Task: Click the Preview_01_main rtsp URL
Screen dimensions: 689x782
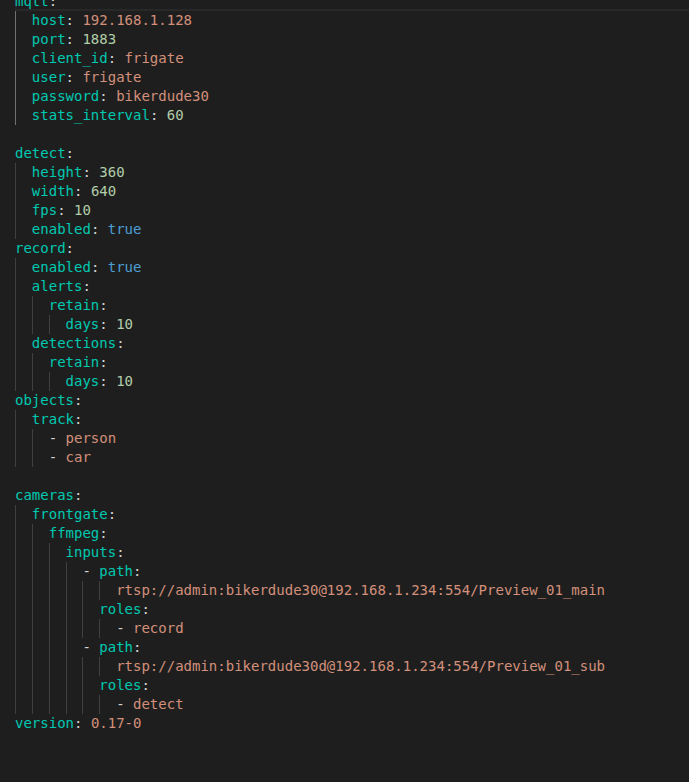Action: (x=360, y=590)
